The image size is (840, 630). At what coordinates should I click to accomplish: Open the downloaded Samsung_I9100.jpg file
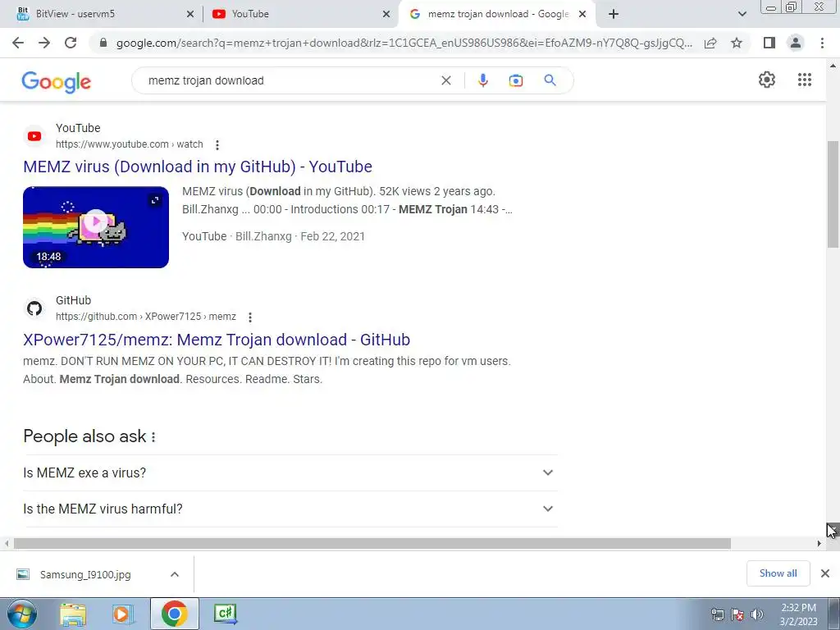(x=85, y=574)
